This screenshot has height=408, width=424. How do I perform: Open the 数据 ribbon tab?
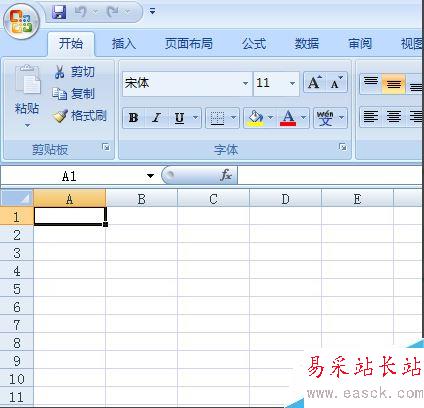point(307,44)
